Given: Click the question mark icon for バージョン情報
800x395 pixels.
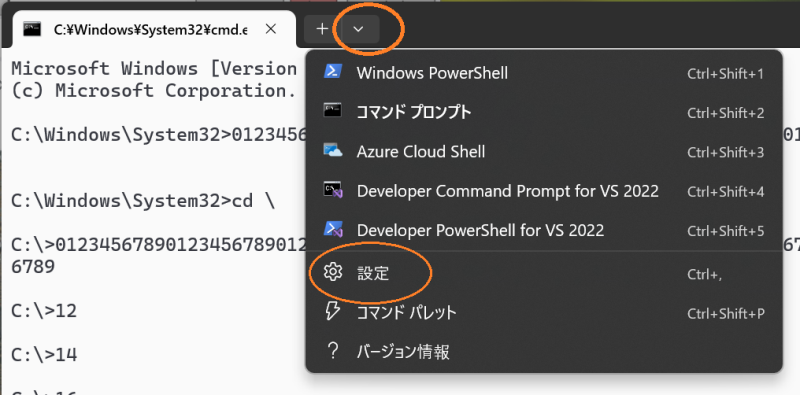Looking at the screenshot, I should click(333, 351).
